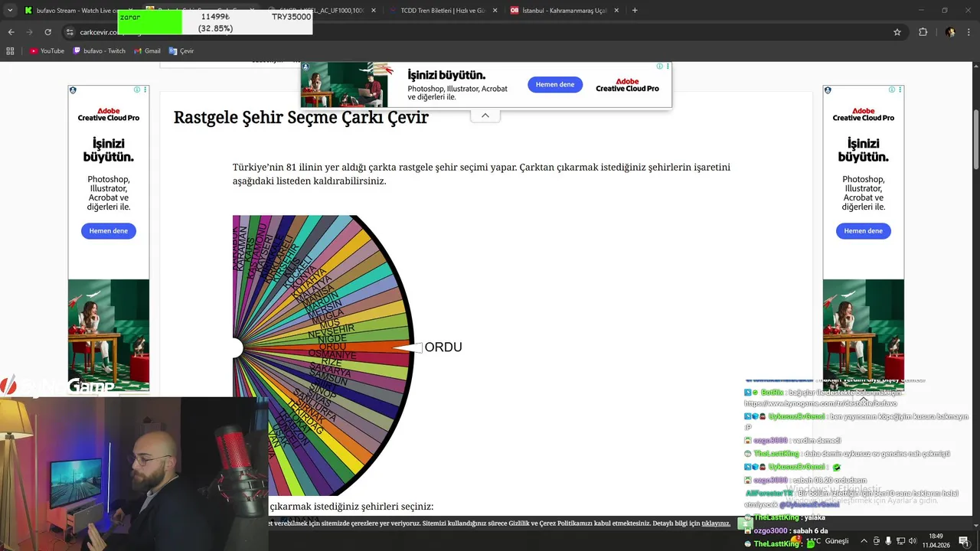The height and width of the screenshot is (551, 980).
Task: Open the browser extensions puzzle menu
Action: 923,32
